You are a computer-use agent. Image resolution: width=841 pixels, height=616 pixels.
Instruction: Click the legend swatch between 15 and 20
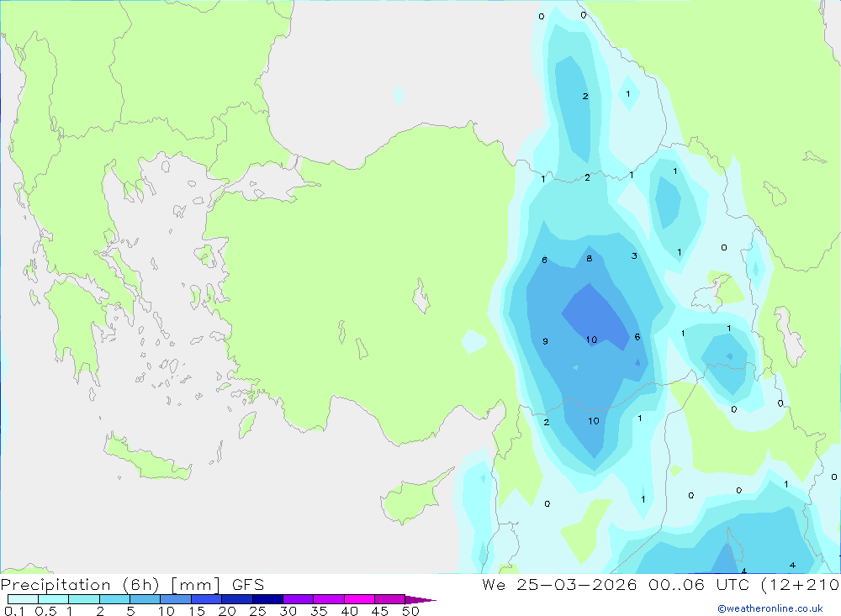tap(207, 599)
